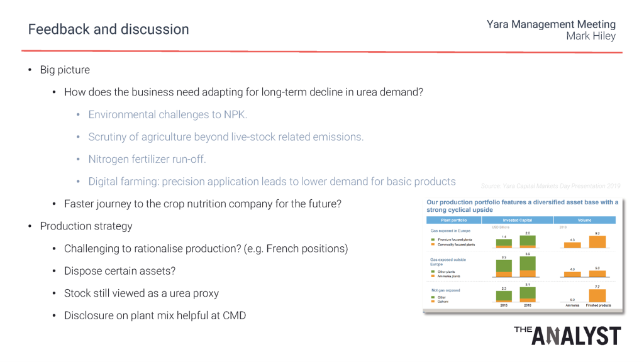
Task: Click Disclosure on plant mix helpful at CMD
Action: tap(155, 315)
